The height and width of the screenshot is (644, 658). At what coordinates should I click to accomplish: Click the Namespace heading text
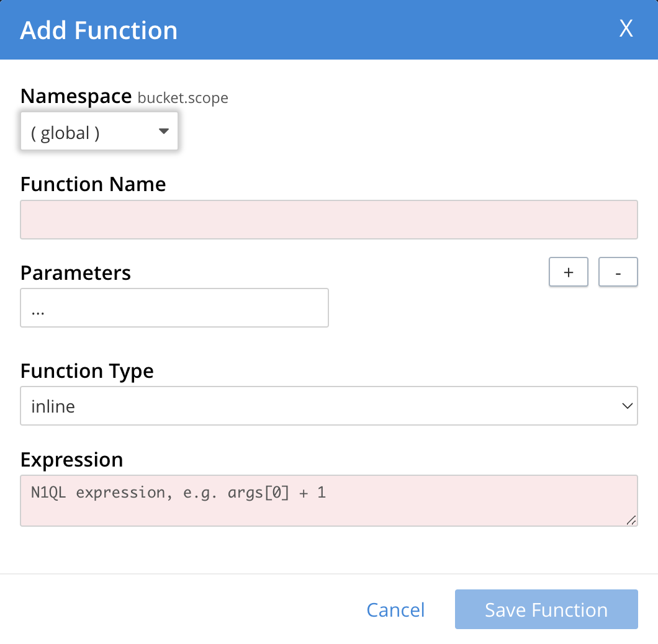tap(76, 96)
